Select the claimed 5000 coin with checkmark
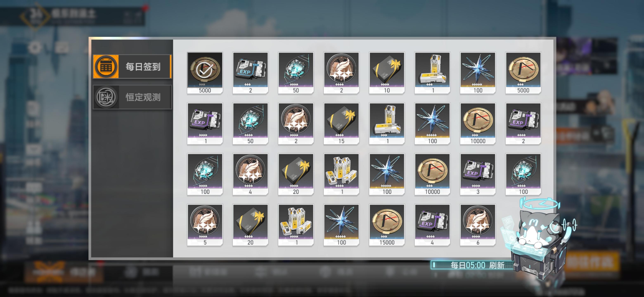 click(205, 73)
